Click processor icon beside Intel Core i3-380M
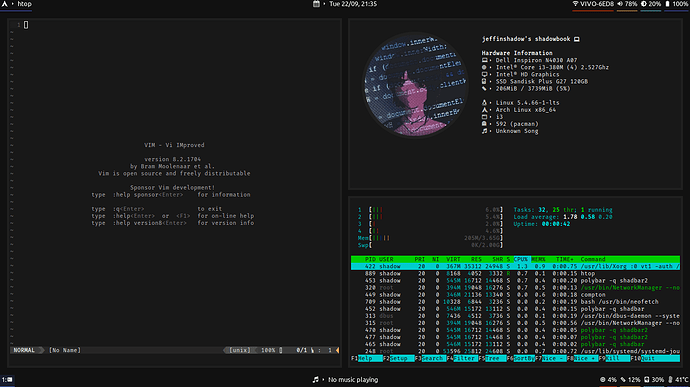The height and width of the screenshot is (387, 690). [484, 67]
